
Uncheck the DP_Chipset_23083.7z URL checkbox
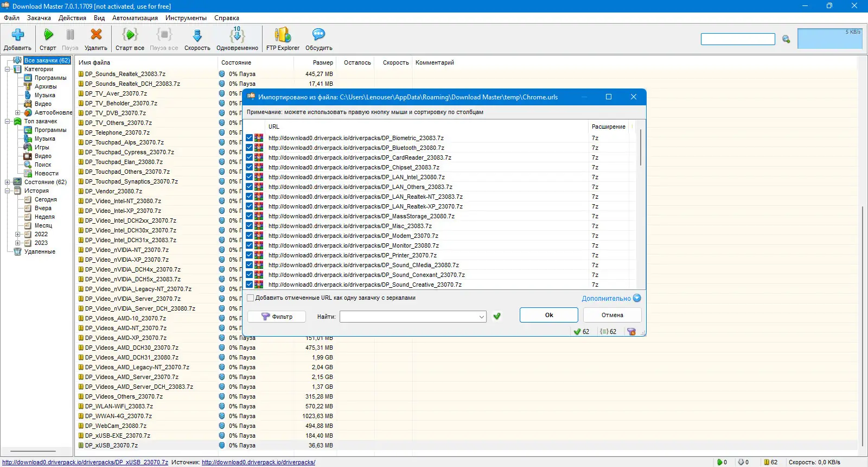(250, 167)
